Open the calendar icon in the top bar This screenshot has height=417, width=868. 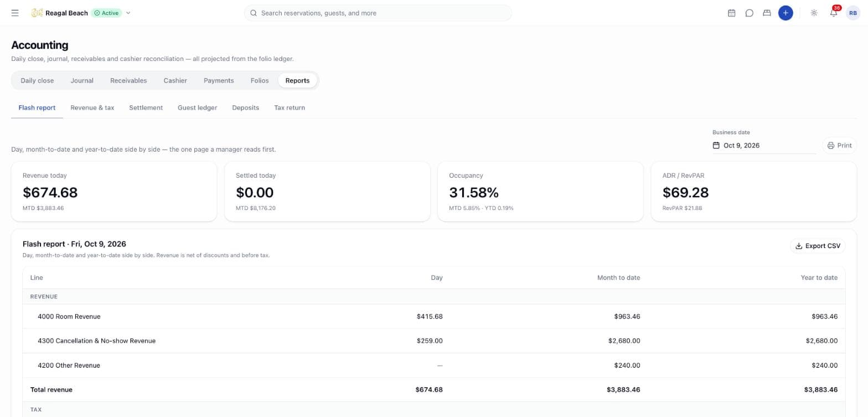click(731, 13)
